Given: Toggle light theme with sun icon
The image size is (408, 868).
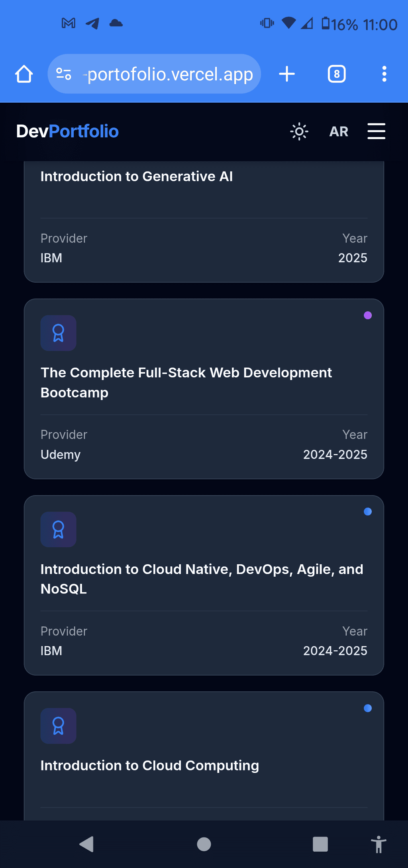Looking at the screenshot, I should (x=299, y=131).
